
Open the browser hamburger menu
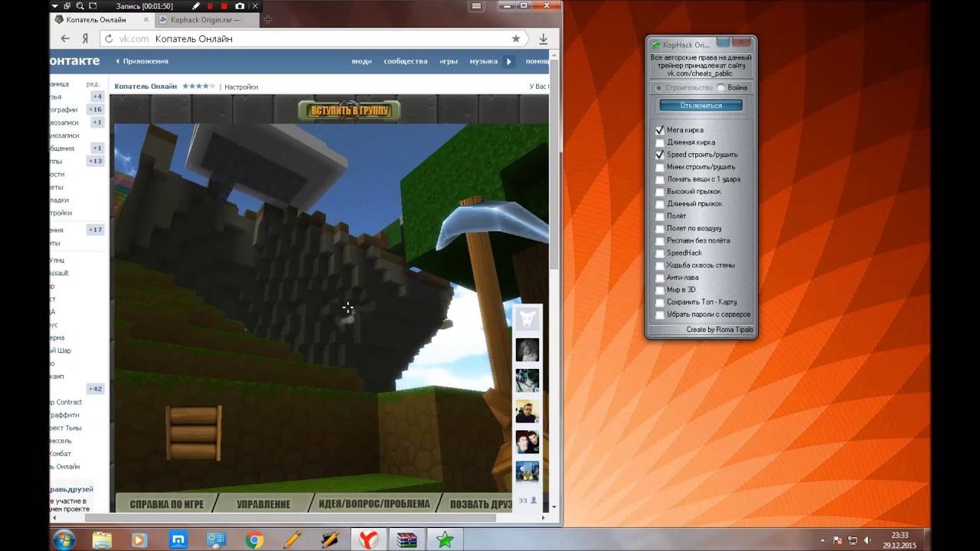(x=477, y=5)
